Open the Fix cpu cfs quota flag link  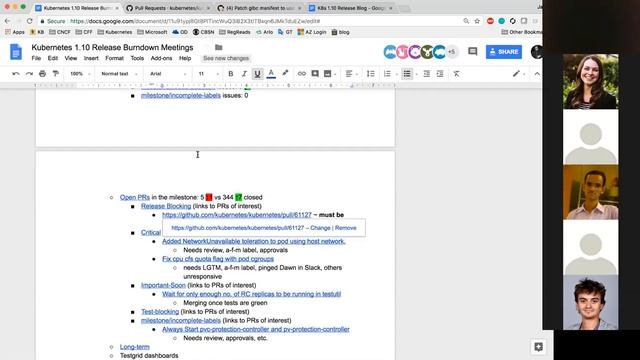[x=218, y=259]
